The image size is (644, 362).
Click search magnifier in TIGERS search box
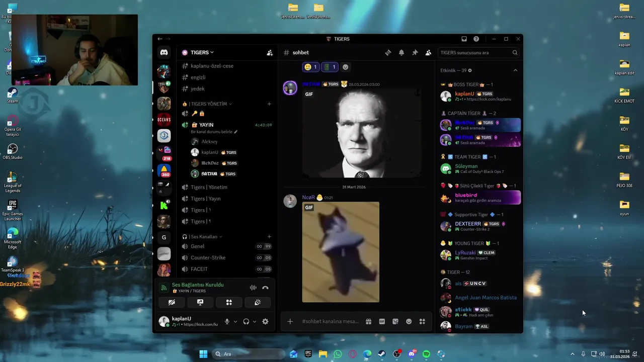click(515, 52)
